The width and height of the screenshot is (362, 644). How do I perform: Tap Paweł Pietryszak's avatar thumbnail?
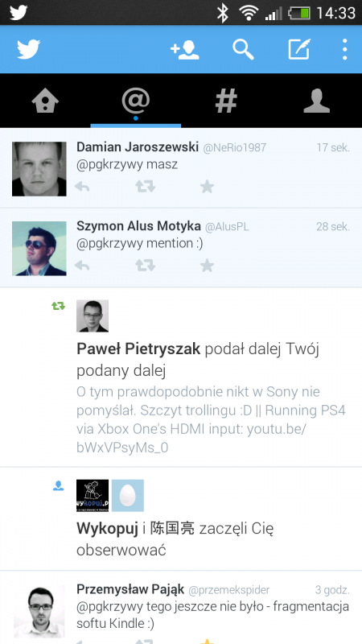coord(93,316)
